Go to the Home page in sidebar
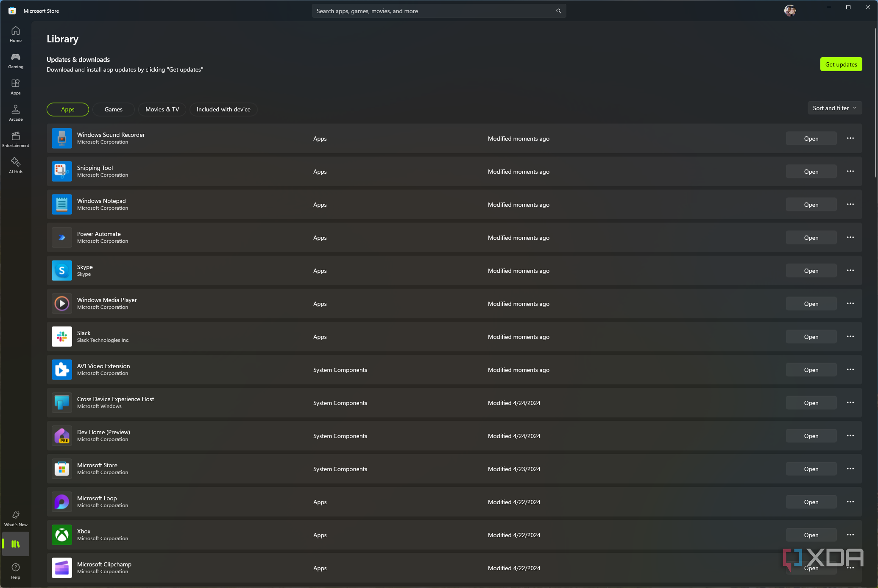 click(x=16, y=34)
